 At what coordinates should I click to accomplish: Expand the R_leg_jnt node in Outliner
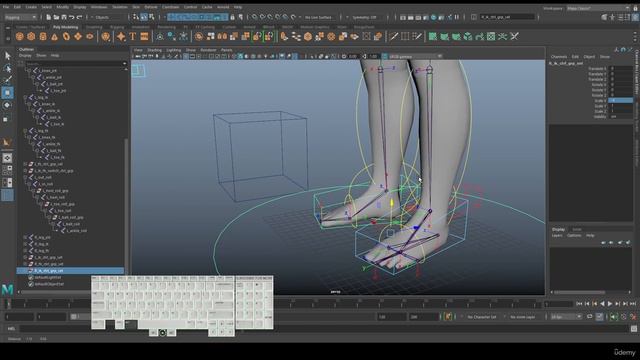25,237
